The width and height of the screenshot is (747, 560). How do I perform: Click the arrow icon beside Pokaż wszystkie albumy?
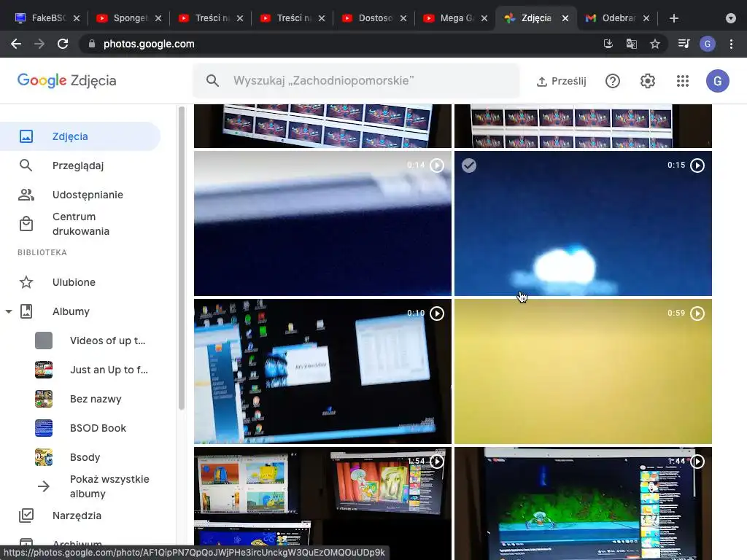click(x=43, y=486)
